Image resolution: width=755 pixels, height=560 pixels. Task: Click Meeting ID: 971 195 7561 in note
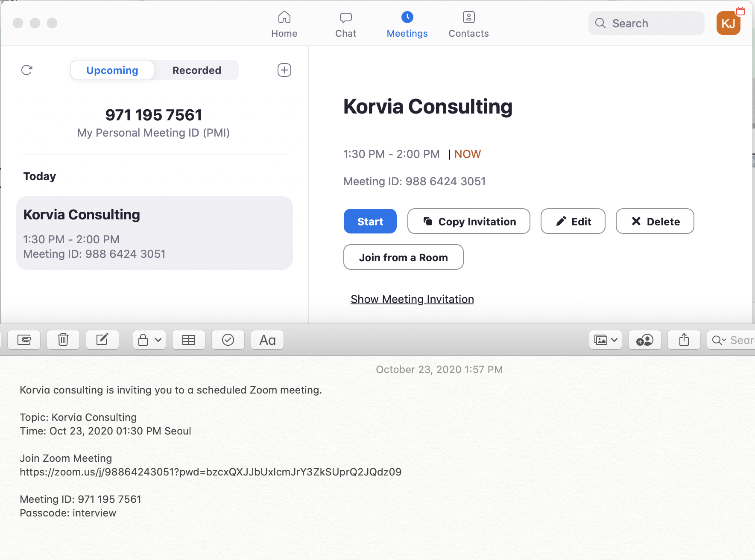pyautogui.click(x=80, y=499)
